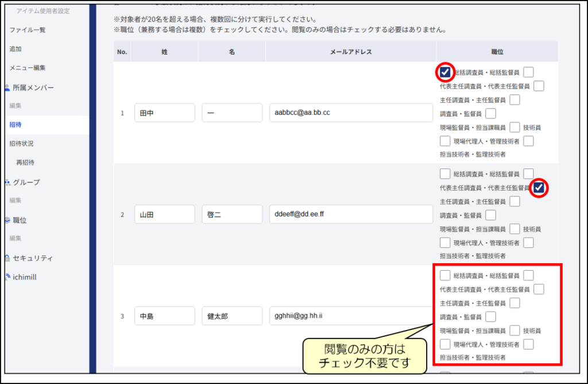
Task: Toggle checkbox on 代表主任調査員 line in 田中 row
Action: [539, 86]
